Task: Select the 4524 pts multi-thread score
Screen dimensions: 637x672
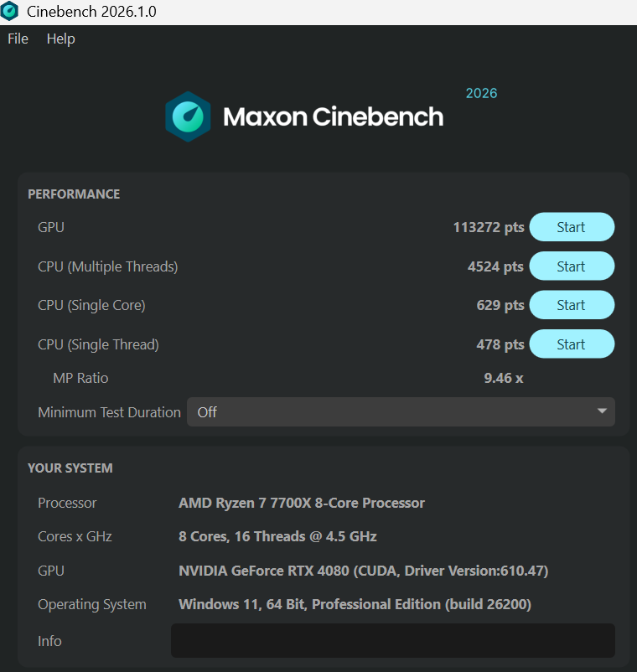Action: click(495, 266)
